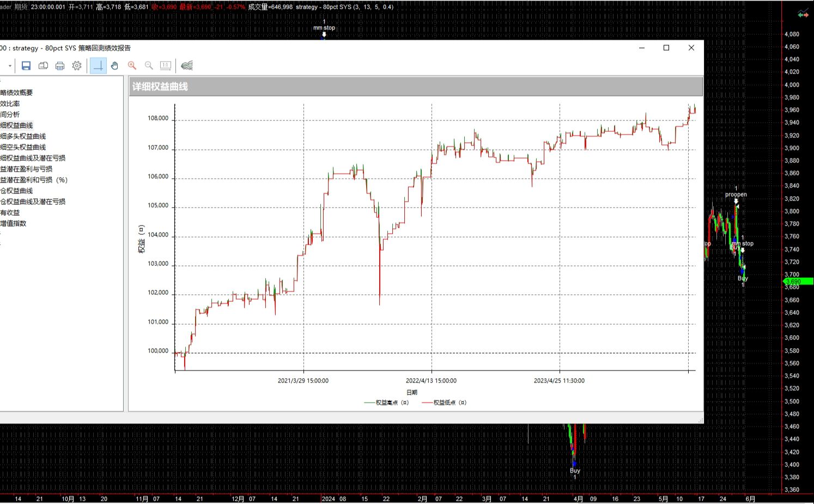Image resolution: width=814 pixels, height=504 pixels.
Task: Click price scale value 4,080
Action: tap(792, 34)
